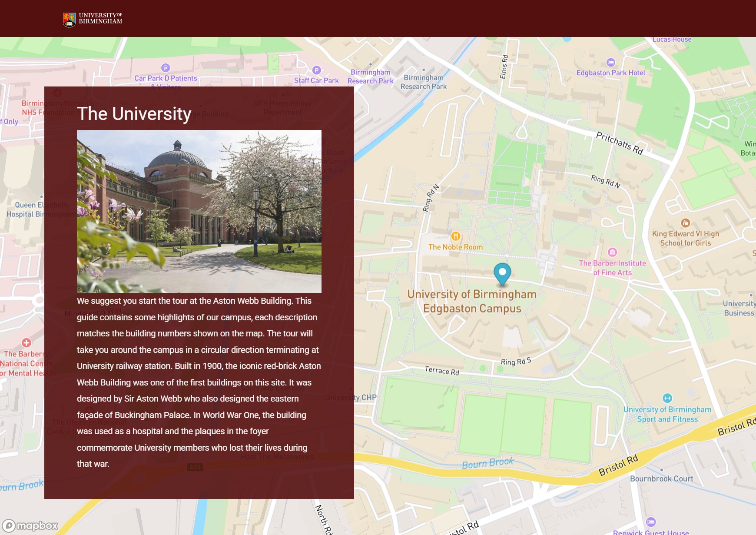The image size is (756, 535).
Task: Click the Edgbaston Park Hotel label
Action: [x=611, y=73]
